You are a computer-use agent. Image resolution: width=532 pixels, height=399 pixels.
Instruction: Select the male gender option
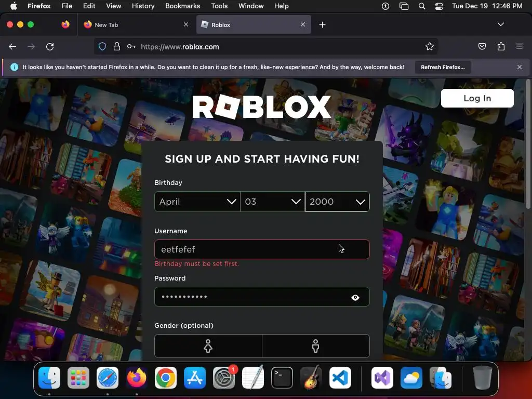pyautogui.click(x=315, y=346)
